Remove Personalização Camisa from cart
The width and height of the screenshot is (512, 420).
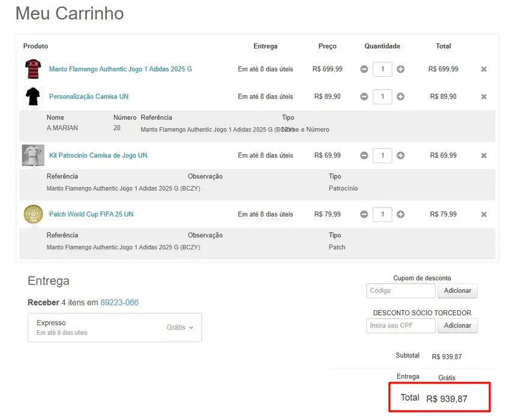484,97
